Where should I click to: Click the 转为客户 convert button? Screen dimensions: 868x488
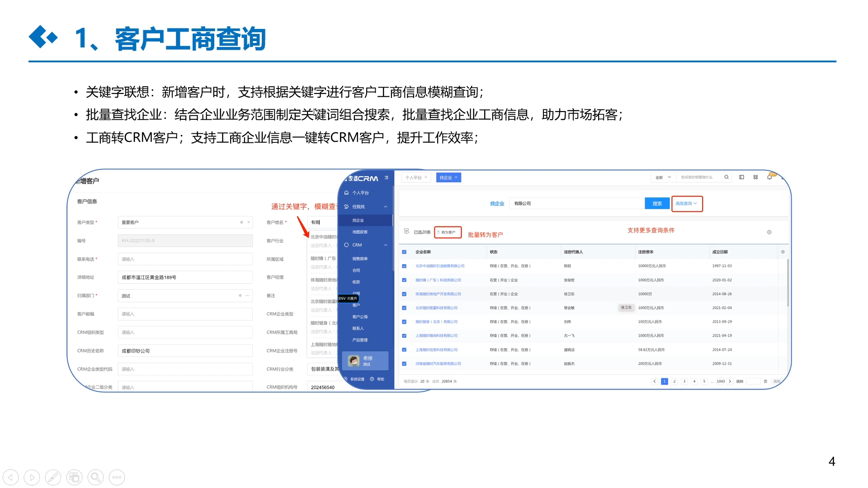[448, 232]
